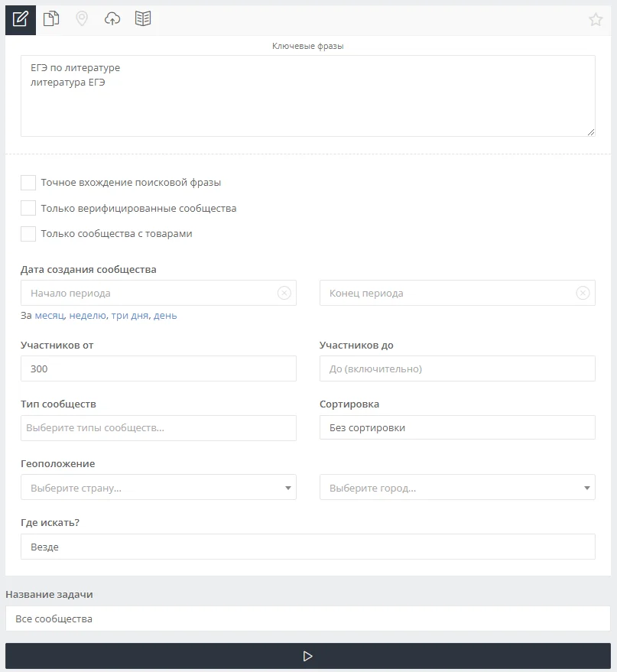The height and width of the screenshot is (672, 617).
Task: Open the copy documents tab icon
Action: click(x=51, y=19)
